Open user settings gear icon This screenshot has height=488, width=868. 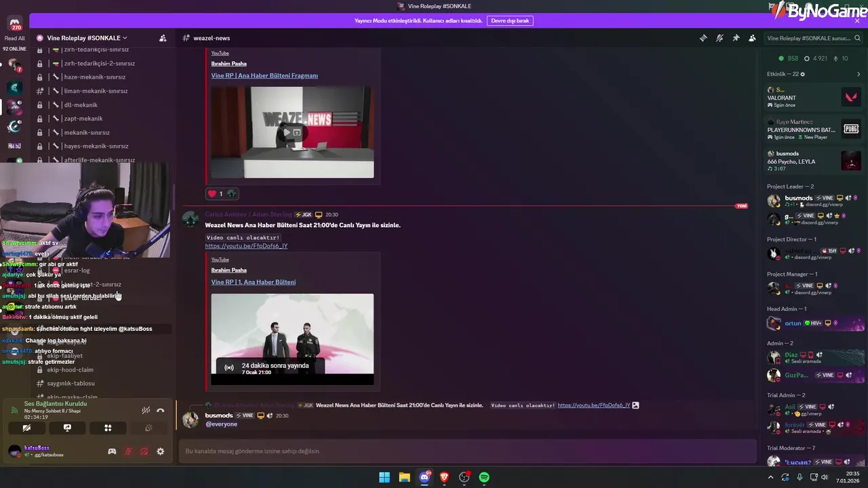pos(160,451)
